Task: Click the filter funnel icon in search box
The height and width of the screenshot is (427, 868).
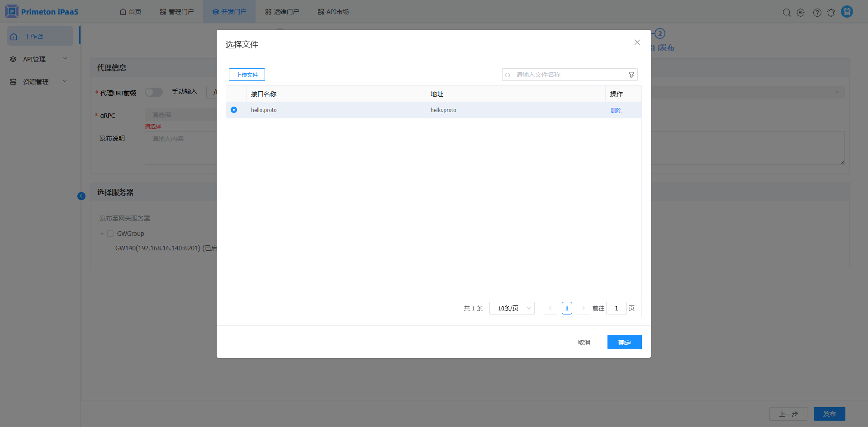Action: pos(631,75)
